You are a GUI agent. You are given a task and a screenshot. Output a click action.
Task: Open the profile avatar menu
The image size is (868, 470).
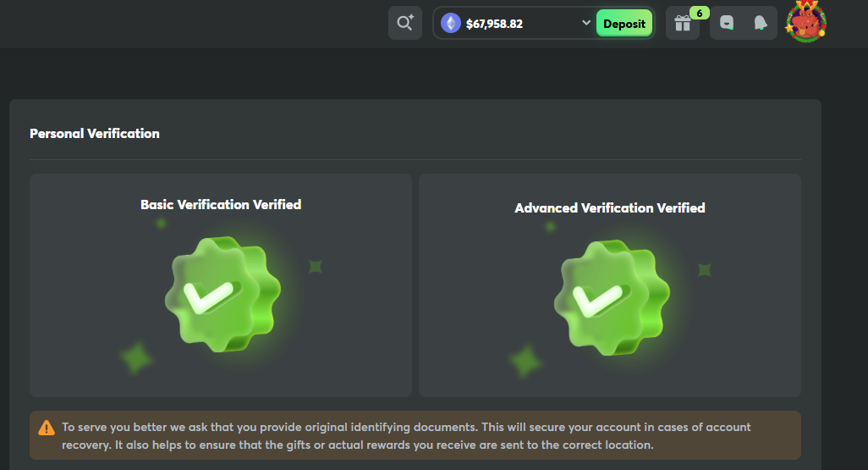tap(806, 22)
